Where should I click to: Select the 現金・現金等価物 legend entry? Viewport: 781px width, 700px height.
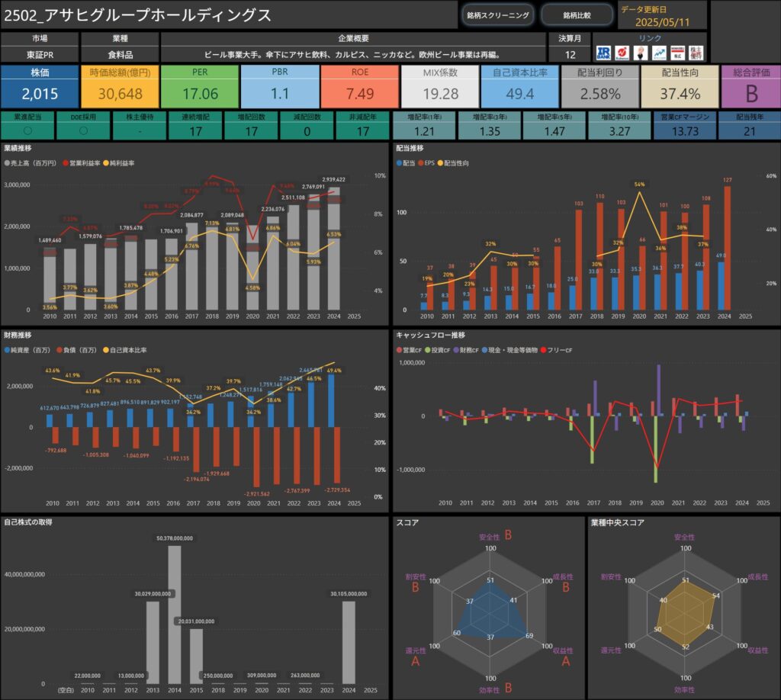click(x=509, y=350)
